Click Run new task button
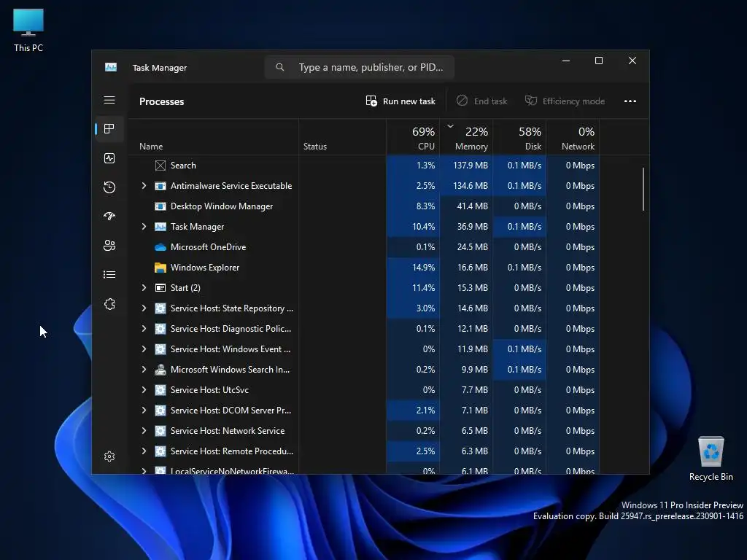This screenshot has height=560, width=747. point(400,101)
